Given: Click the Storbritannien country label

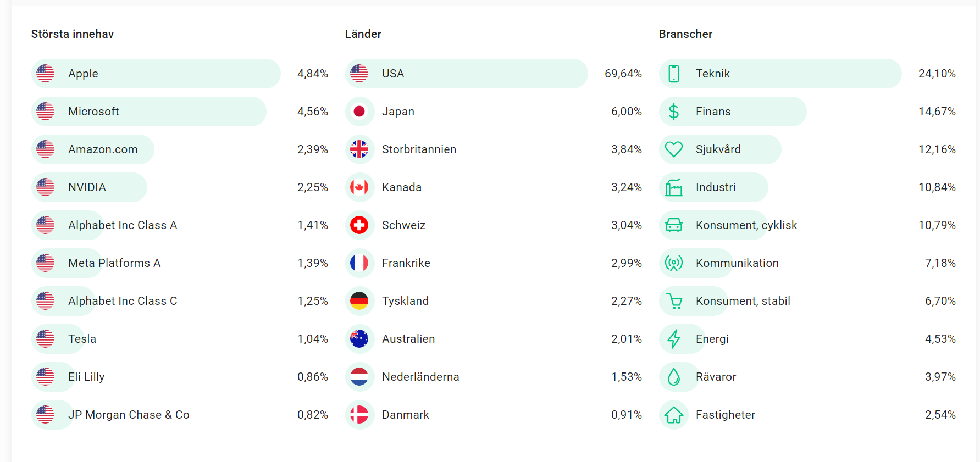Looking at the screenshot, I should (419, 149).
